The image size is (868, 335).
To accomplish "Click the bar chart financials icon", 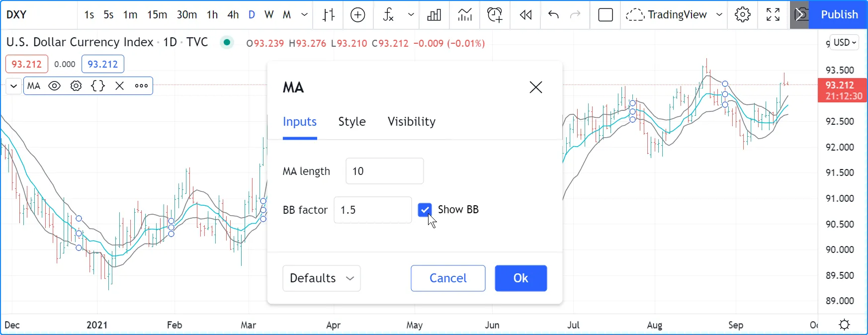I will click(x=434, y=15).
